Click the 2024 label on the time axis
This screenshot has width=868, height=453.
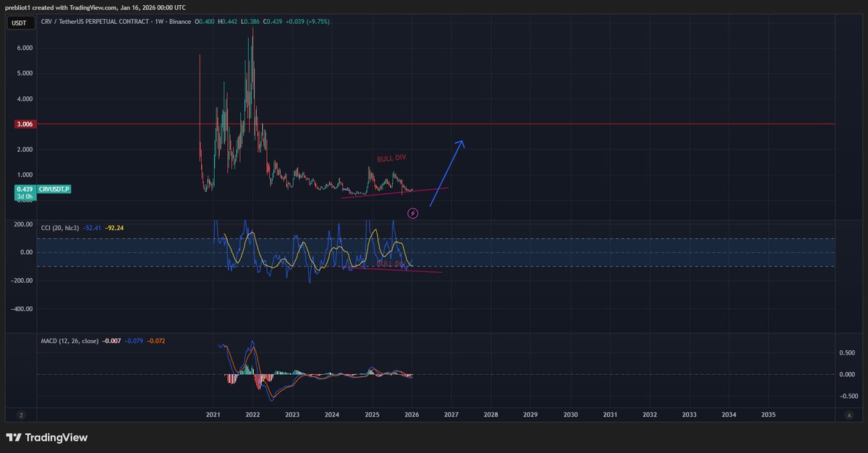pyautogui.click(x=332, y=415)
